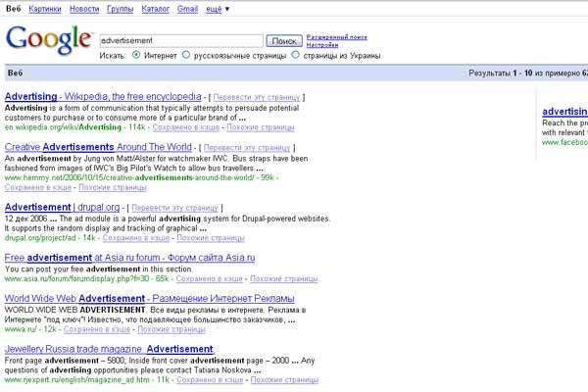Viewport: 588px width, 392px height.
Task: Open cached copy of drupal.org result
Action: pyautogui.click(x=136, y=238)
